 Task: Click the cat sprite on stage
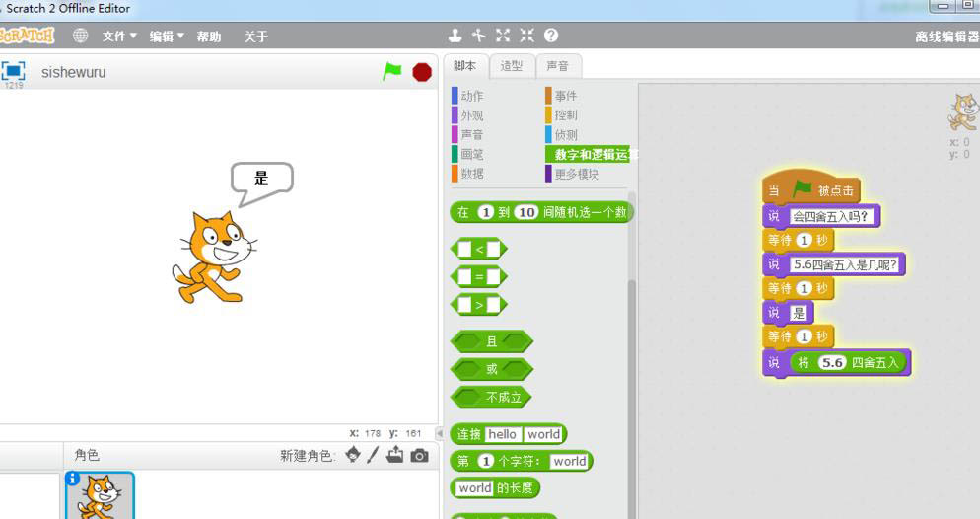[213, 257]
